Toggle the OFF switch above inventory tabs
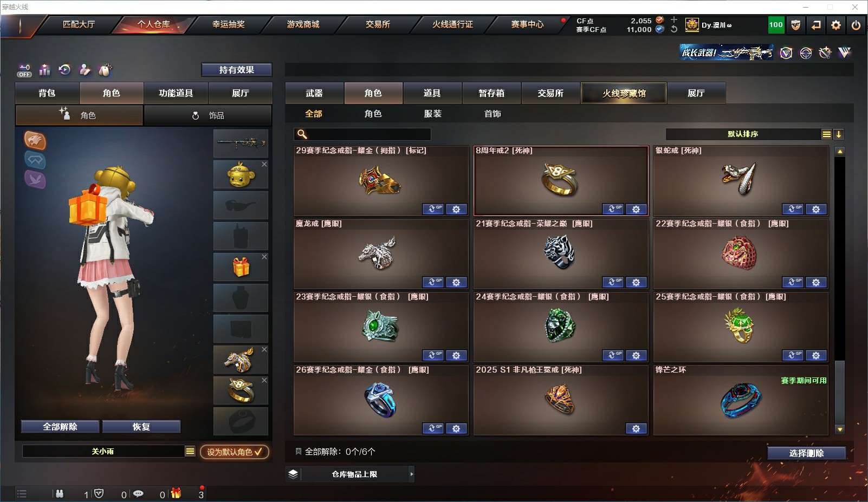 point(24,70)
